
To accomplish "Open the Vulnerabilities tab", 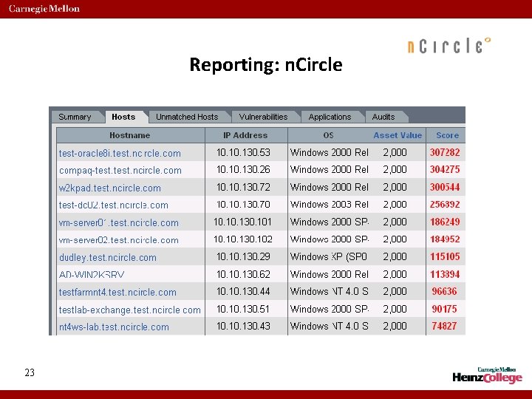I will (x=263, y=117).
